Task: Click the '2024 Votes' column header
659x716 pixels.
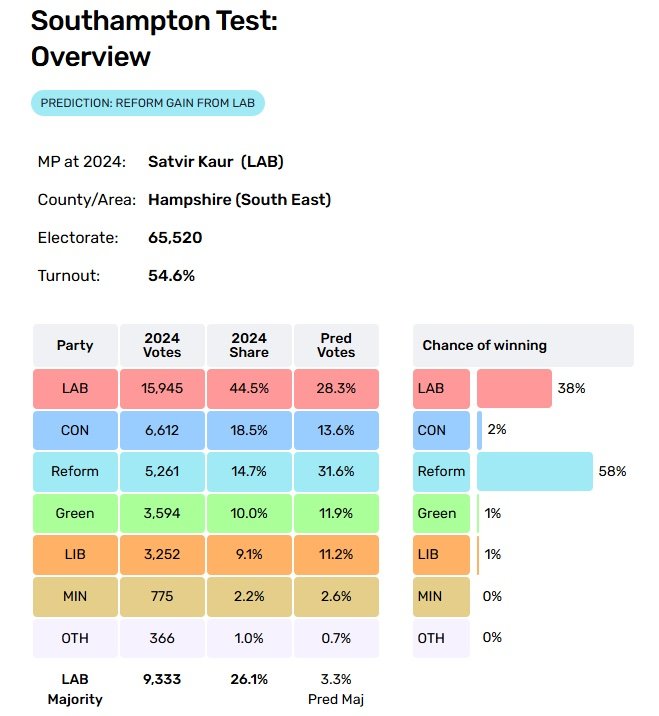Action: pyautogui.click(x=162, y=345)
